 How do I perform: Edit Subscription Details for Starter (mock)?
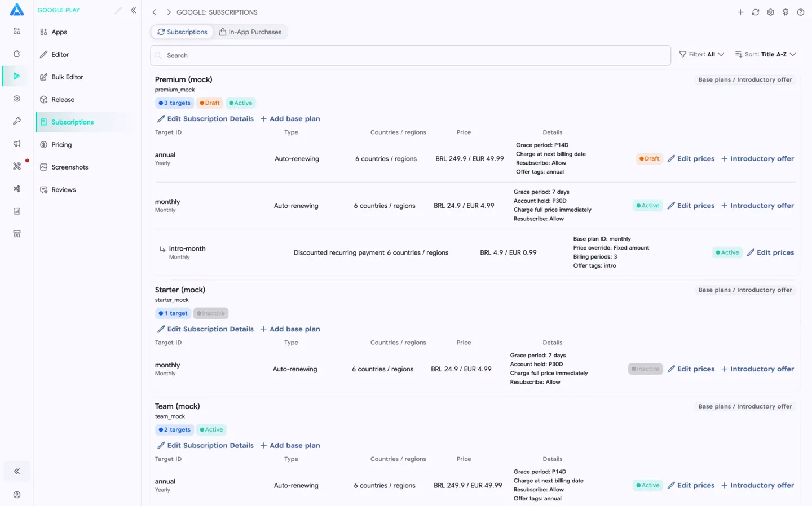pos(205,329)
